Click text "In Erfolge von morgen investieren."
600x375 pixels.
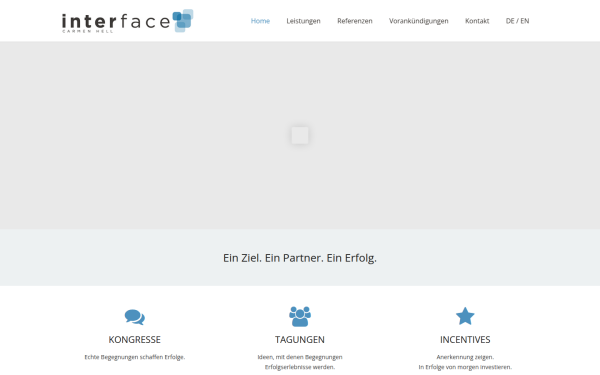(x=465, y=367)
